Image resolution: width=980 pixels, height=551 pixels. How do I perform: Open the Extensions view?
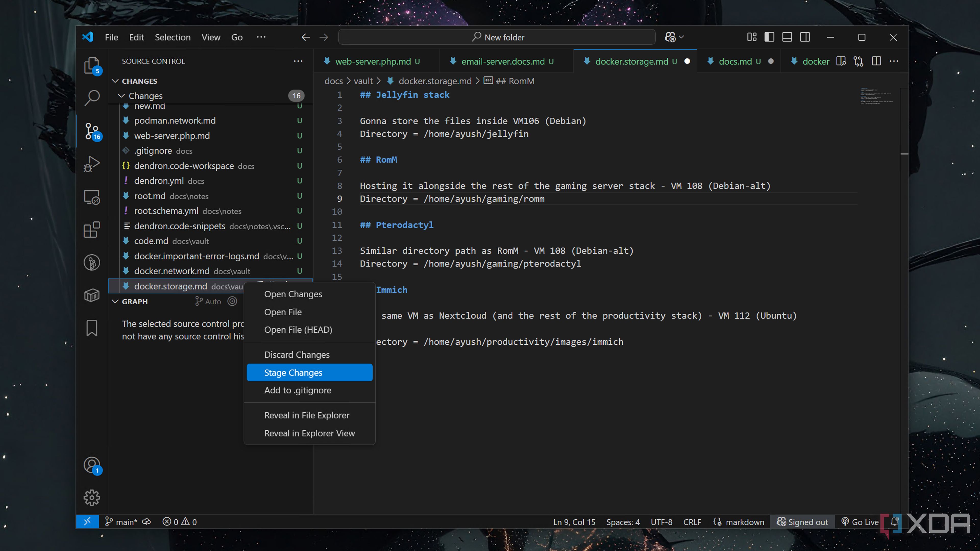tap(92, 230)
